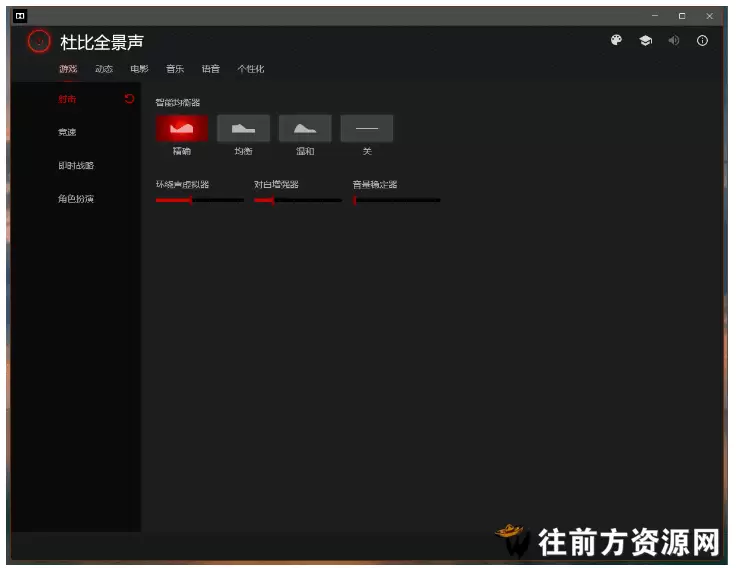Close the Dolby window

tap(709, 16)
